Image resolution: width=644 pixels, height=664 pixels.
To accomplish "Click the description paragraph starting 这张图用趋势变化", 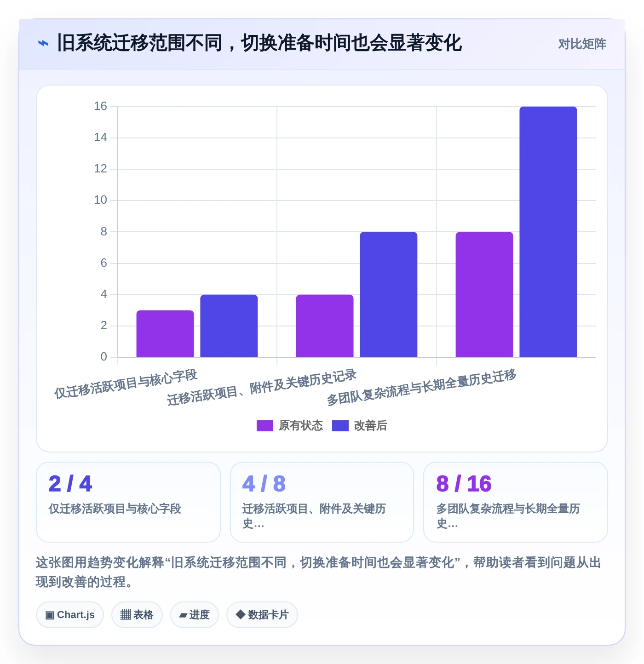I will [x=318, y=572].
